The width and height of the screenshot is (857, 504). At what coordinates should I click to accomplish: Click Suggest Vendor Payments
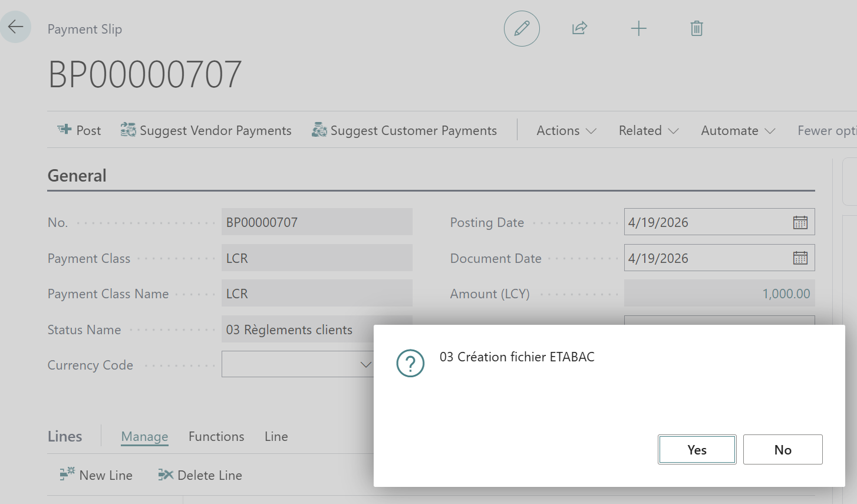pos(206,130)
